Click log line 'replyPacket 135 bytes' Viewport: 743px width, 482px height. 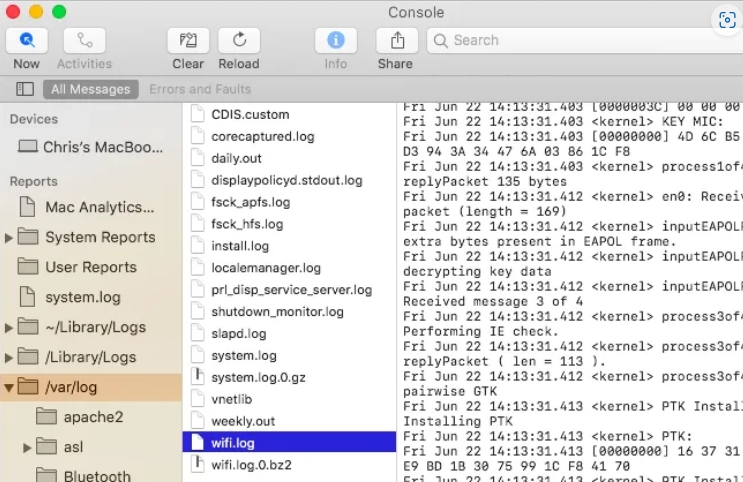(x=485, y=182)
